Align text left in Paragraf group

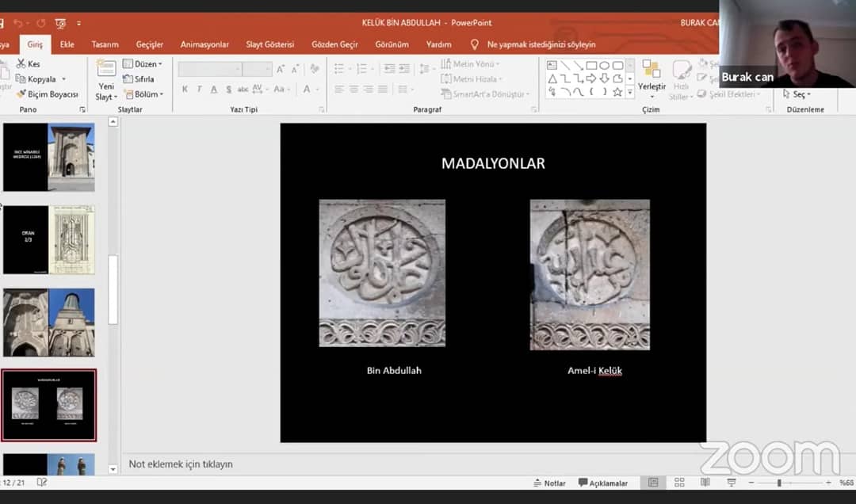coord(339,89)
